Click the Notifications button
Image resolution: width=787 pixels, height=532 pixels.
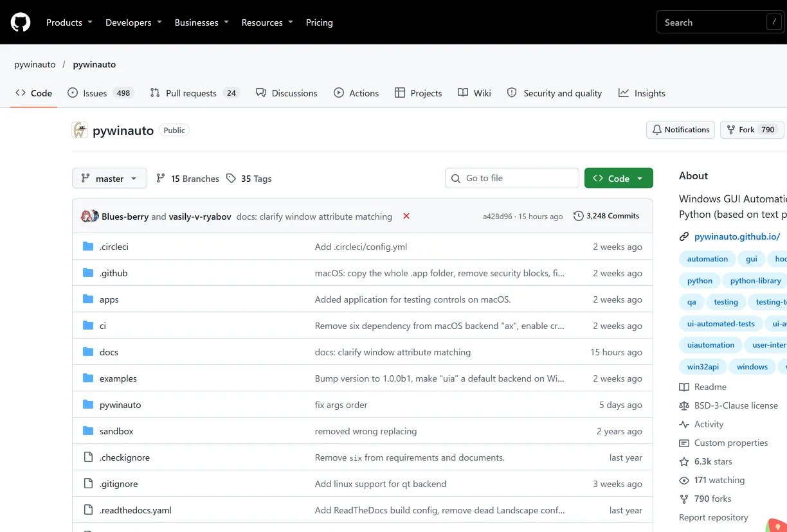click(x=681, y=130)
